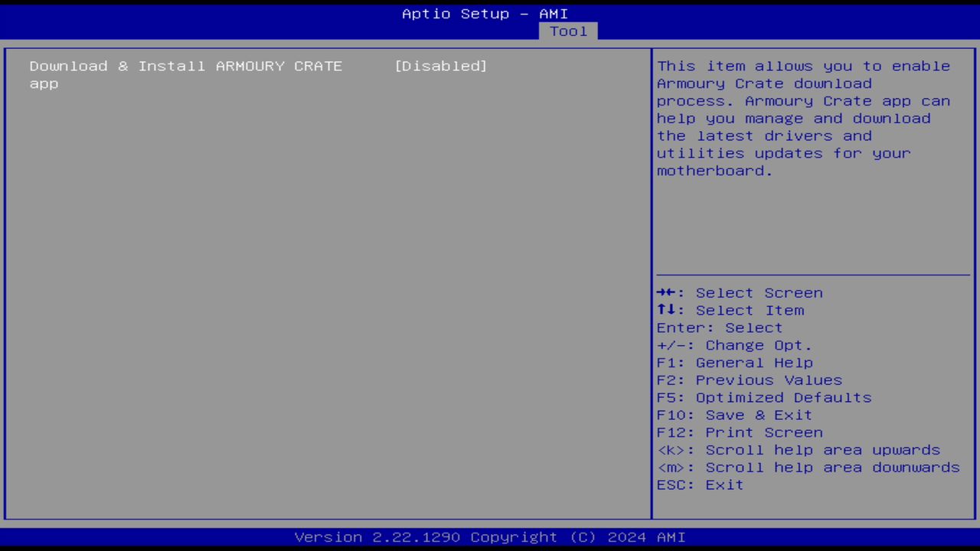Click the 'F5: Optimized Defaults' hint
Viewport: 980px width, 551px height.
pos(764,398)
